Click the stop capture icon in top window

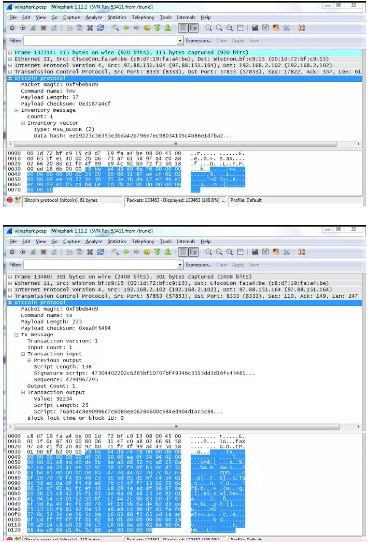tap(44, 28)
